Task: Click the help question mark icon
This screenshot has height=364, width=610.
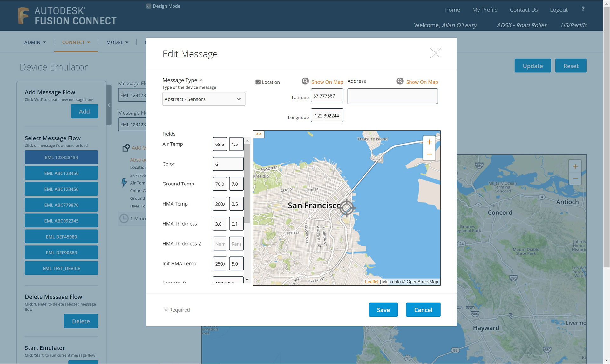Action: click(583, 9)
